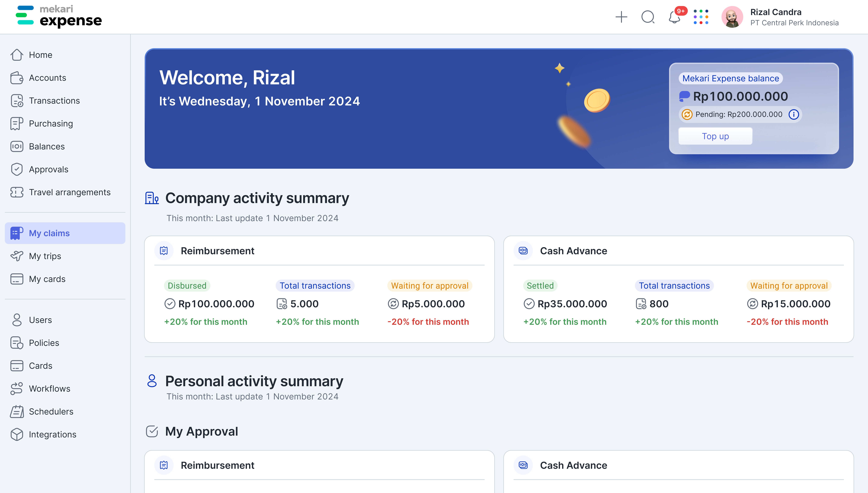Click pending balance info icon

pyautogui.click(x=794, y=114)
